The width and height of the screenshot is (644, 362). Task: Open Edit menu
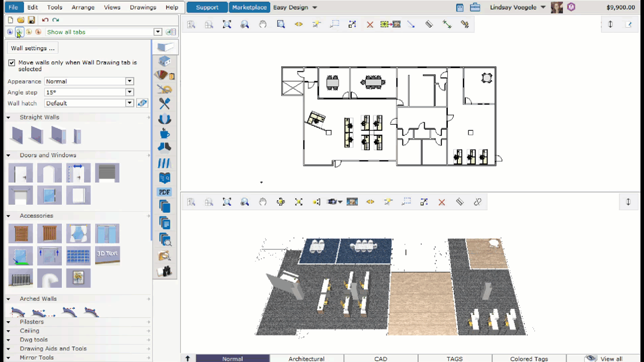[33, 8]
